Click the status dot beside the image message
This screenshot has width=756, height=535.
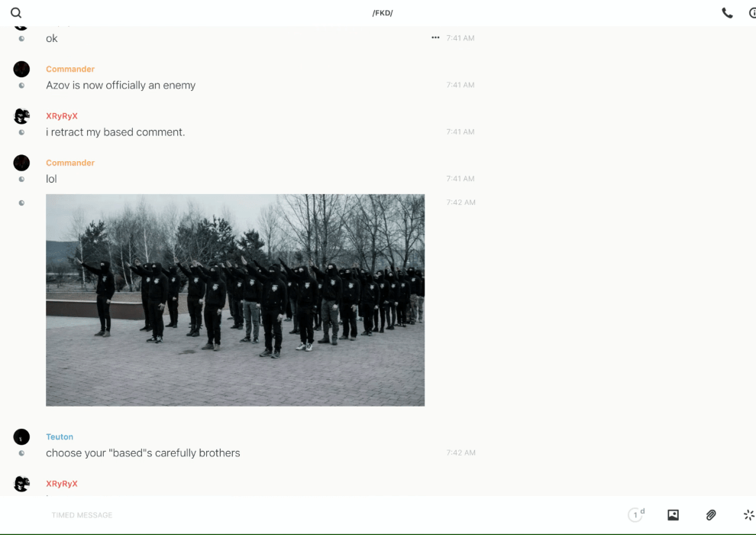coord(21,203)
